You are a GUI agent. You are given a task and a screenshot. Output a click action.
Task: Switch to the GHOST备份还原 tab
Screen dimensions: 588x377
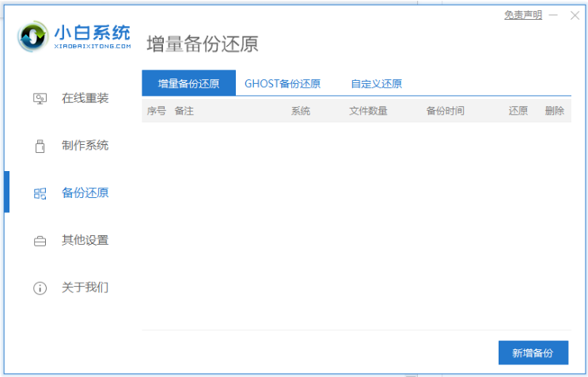283,83
